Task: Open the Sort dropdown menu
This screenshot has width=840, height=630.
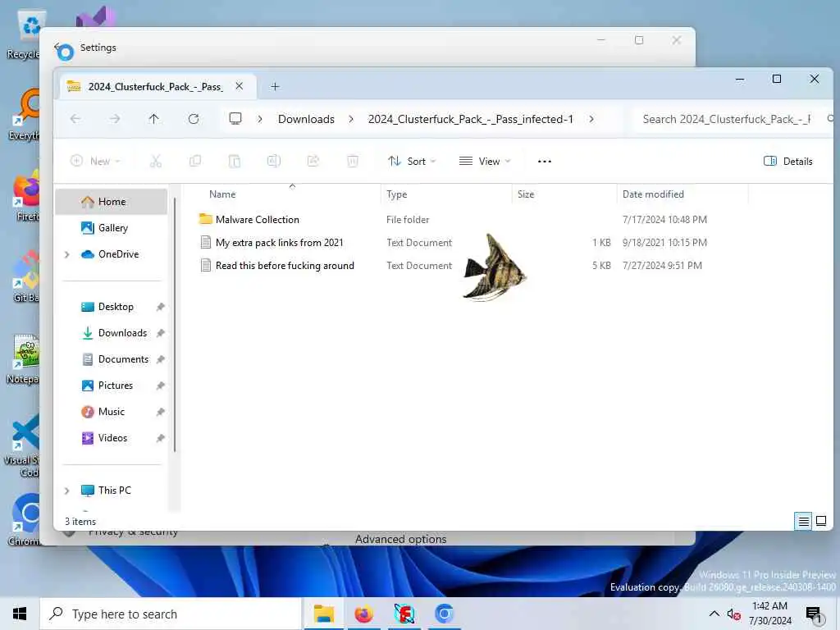Action: (412, 162)
